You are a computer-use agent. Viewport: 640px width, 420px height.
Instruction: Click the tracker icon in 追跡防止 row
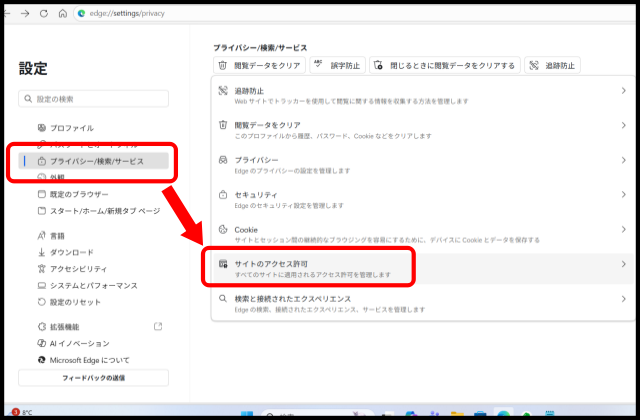click(223, 91)
